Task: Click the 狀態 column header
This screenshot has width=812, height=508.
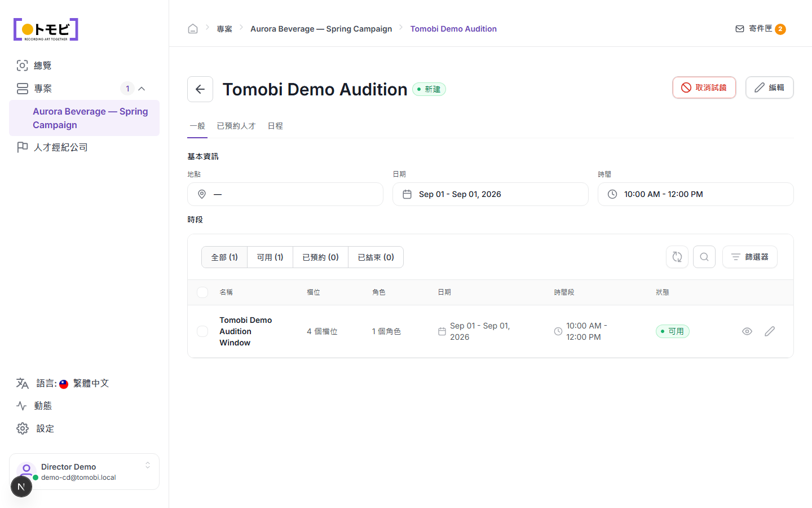Action: (x=663, y=292)
